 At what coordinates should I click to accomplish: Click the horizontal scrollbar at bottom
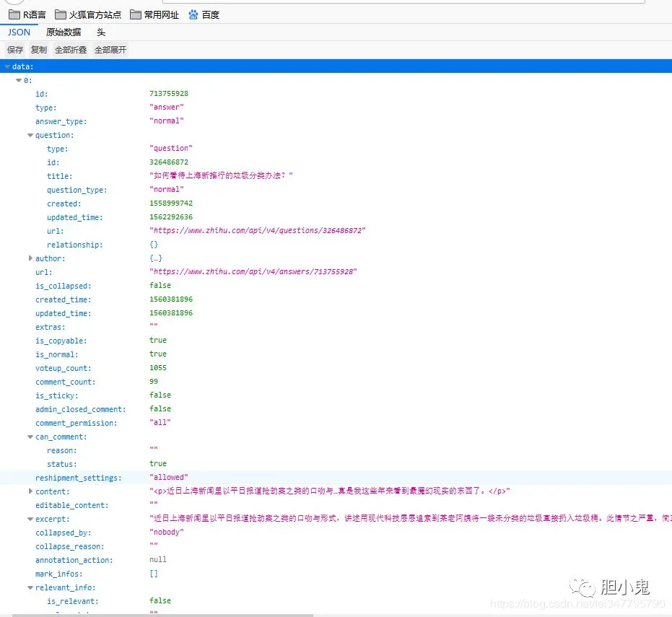(163, 616)
